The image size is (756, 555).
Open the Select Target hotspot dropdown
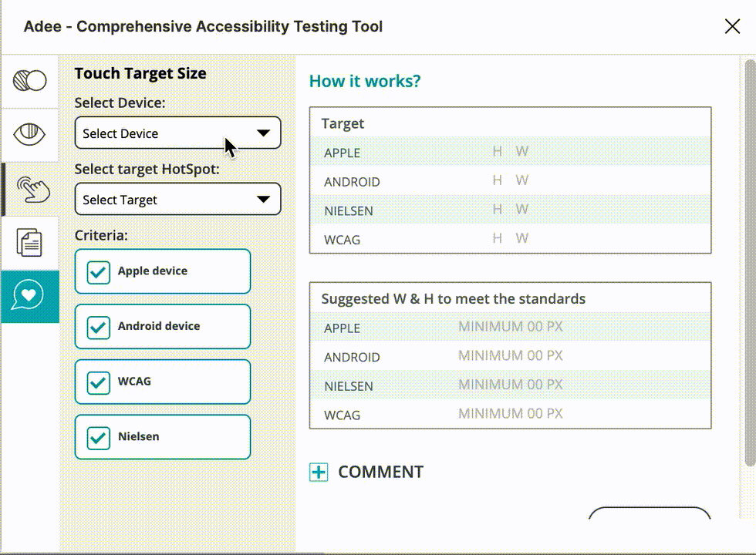(x=177, y=199)
